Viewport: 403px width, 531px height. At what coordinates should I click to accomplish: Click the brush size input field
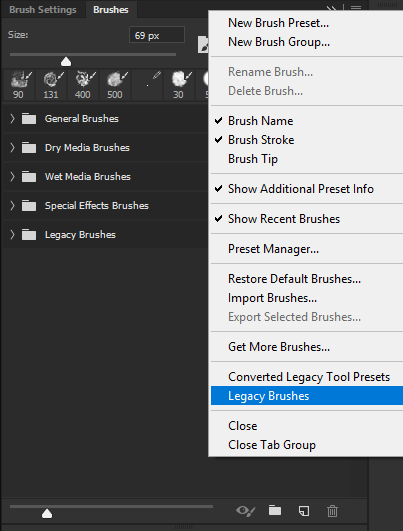[x=157, y=35]
